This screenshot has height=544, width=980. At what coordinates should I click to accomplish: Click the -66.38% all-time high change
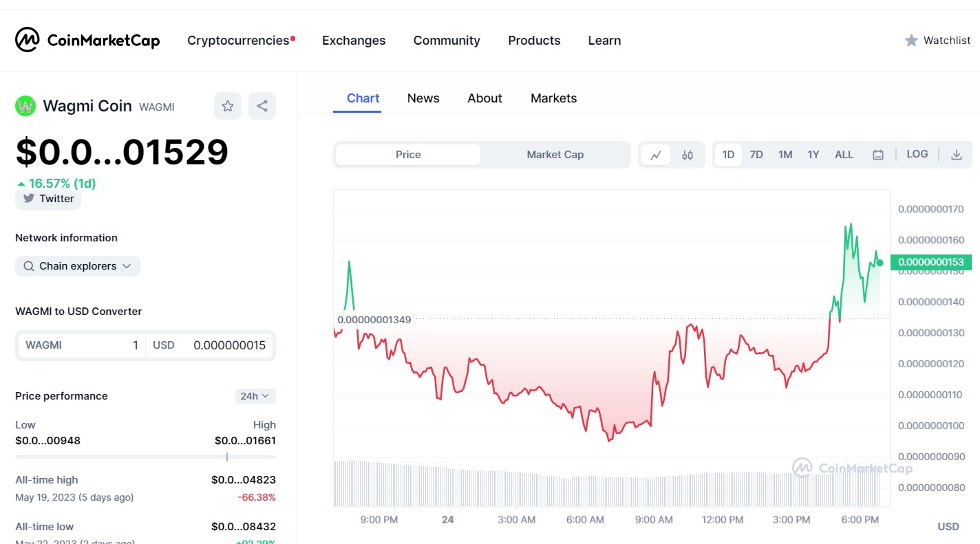(257, 497)
